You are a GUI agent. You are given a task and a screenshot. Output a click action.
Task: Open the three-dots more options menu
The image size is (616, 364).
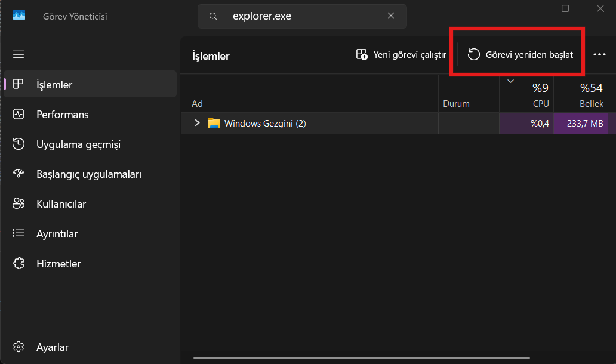pyautogui.click(x=599, y=54)
